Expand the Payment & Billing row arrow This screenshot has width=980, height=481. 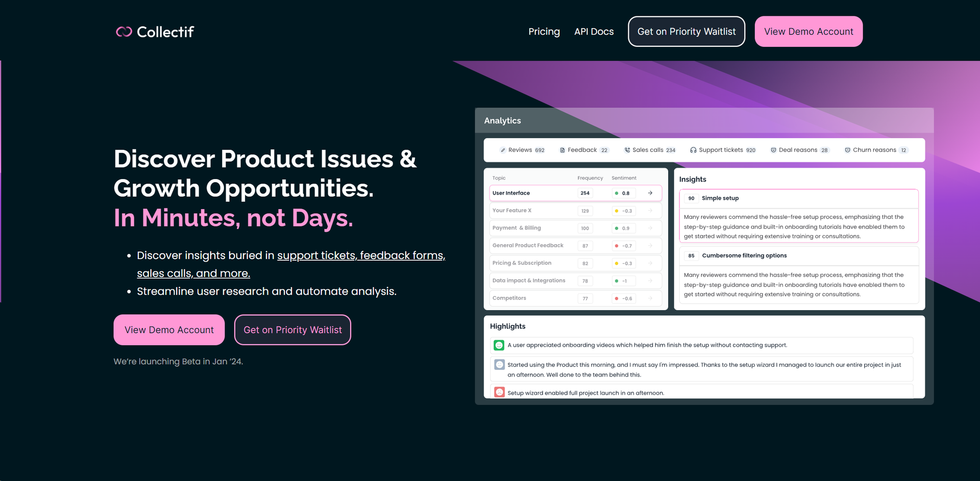click(x=650, y=228)
